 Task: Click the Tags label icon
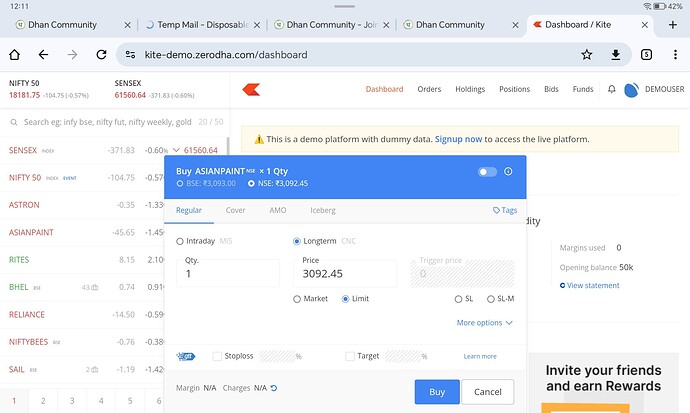pyautogui.click(x=496, y=210)
